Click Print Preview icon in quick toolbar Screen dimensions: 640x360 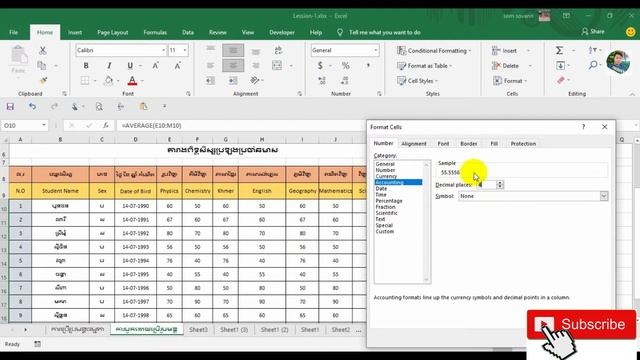(x=99, y=107)
